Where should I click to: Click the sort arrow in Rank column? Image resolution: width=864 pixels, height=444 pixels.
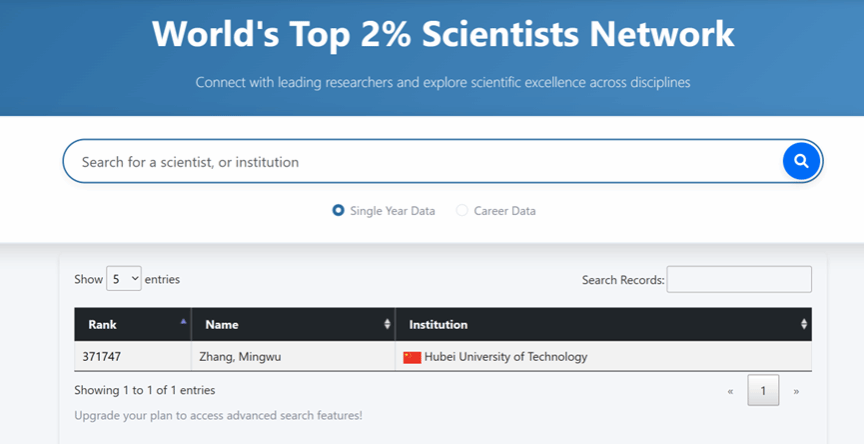pyautogui.click(x=183, y=323)
